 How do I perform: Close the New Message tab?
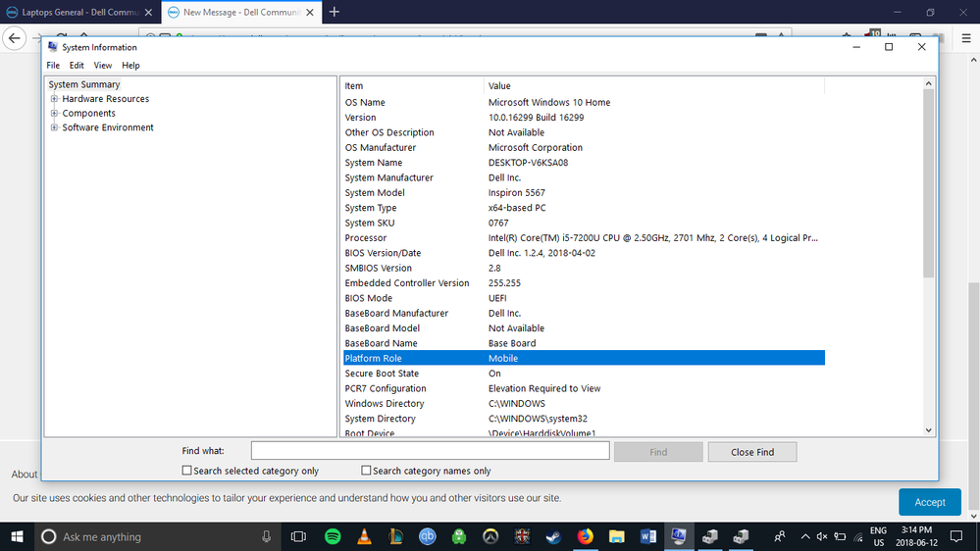click(x=310, y=12)
